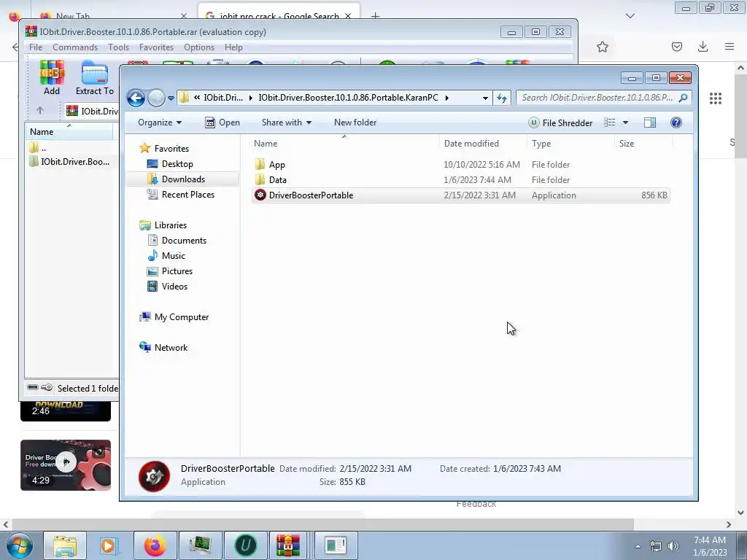Viewport: 747px width, 560px height.
Task: Play the 4:29 Driver Booster video thumbnail
Action: (x=66, y=465)
